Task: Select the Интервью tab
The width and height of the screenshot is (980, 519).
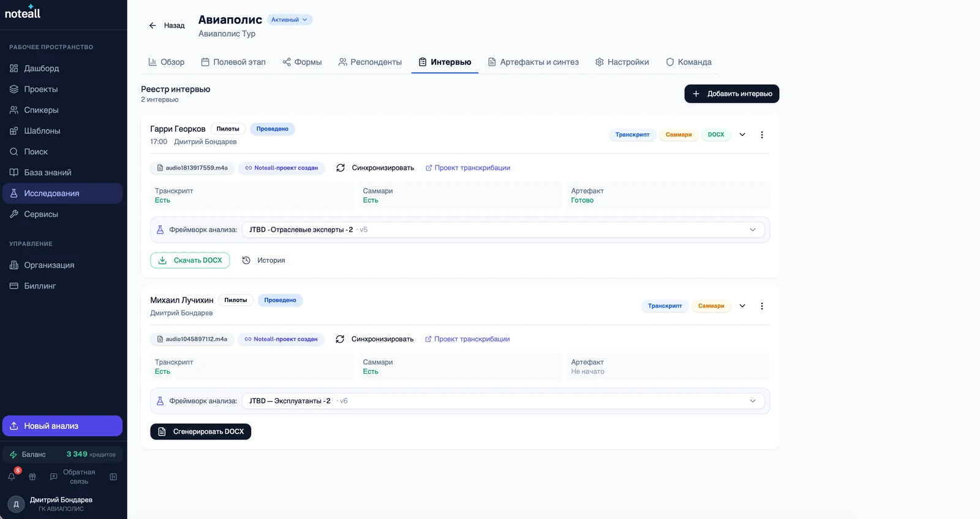Action: (445, 62)
